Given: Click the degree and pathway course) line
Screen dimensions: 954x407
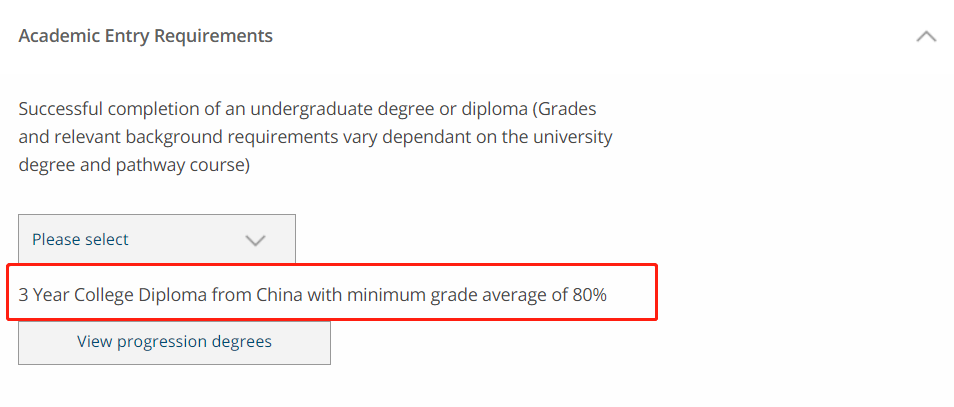Looking at the screenshot, I should point(133,165).
